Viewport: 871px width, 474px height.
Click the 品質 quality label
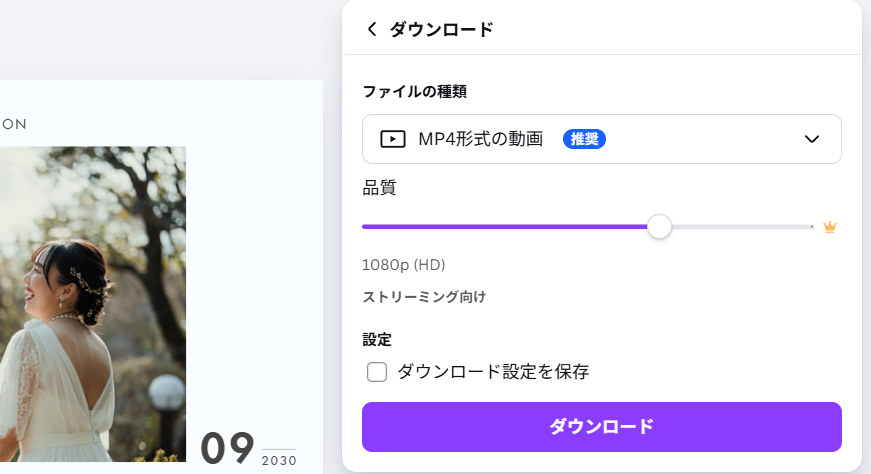click(x=380, y=187)
